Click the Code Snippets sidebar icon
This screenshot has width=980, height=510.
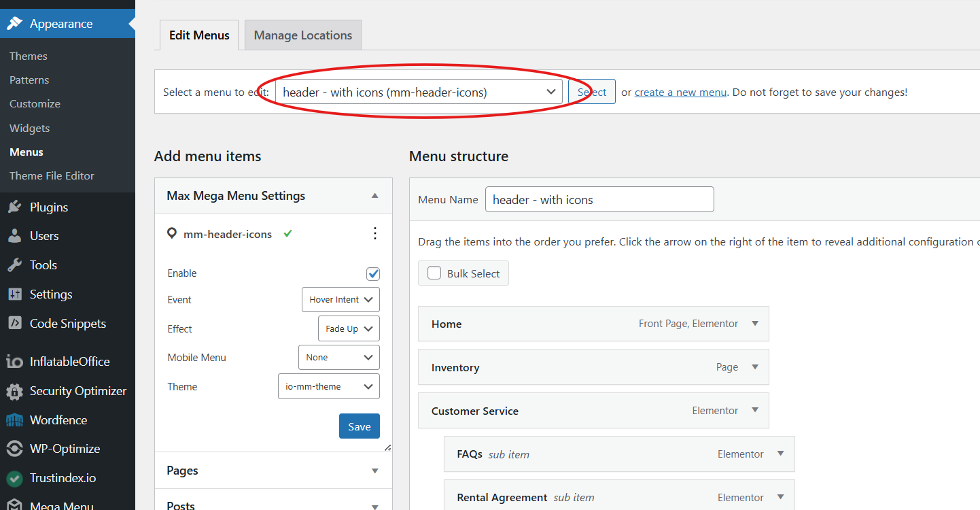tap(14, 324)
